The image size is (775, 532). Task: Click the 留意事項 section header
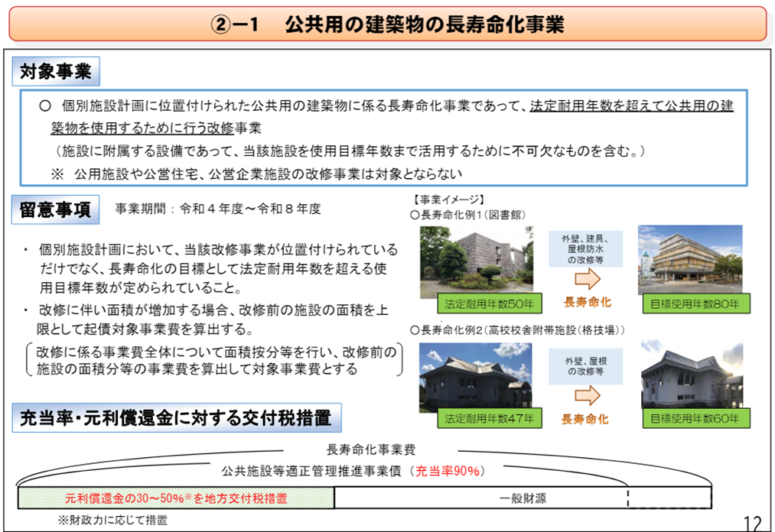[56, 209]
